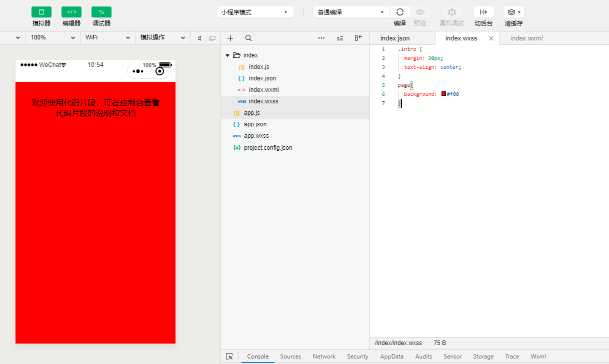Toggle the 调试器 debugger panel button
The image size is (609, 364).
101,12
